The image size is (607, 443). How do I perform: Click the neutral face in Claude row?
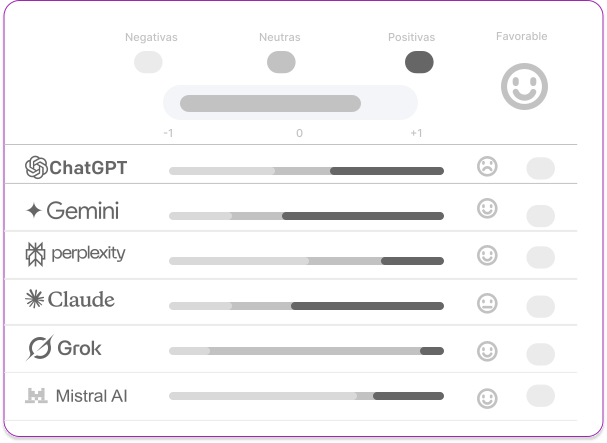(x=487, y=302)
